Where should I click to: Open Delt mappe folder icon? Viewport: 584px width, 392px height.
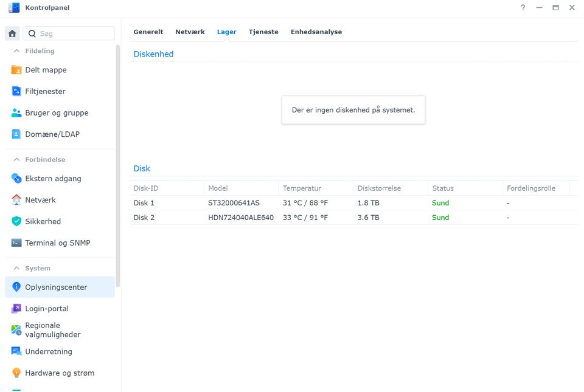click(x=16, y=70)
